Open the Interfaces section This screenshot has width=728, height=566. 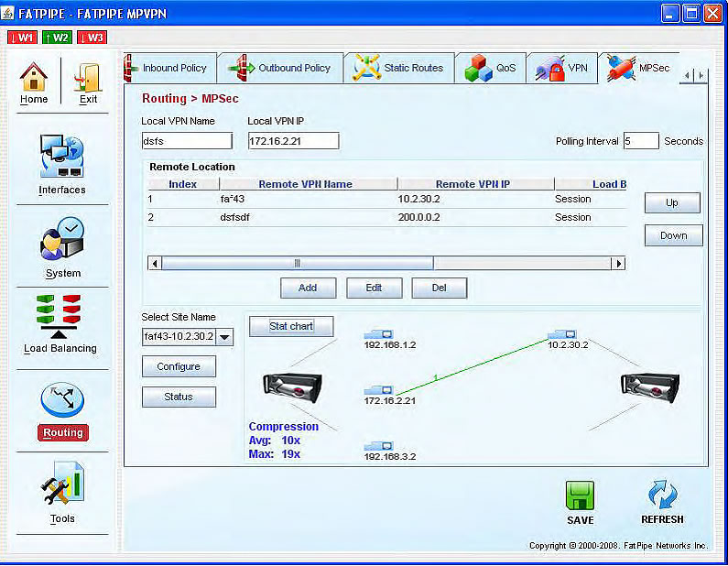pyautogui.click(x=61, y=156)
